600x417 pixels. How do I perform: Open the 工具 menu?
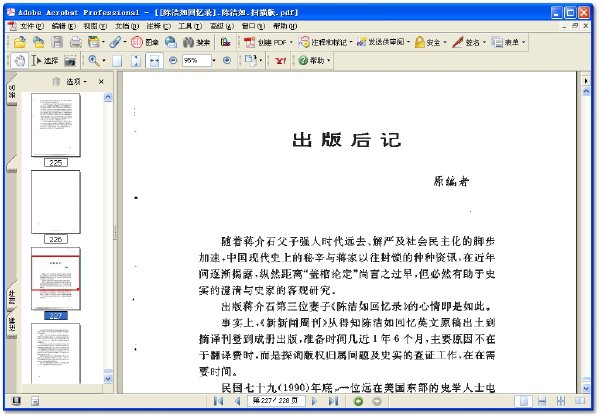click(190, 26)
